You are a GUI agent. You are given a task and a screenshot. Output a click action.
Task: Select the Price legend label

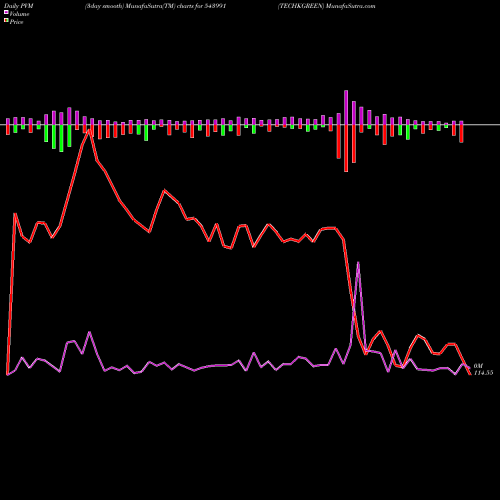coord(16,22)
